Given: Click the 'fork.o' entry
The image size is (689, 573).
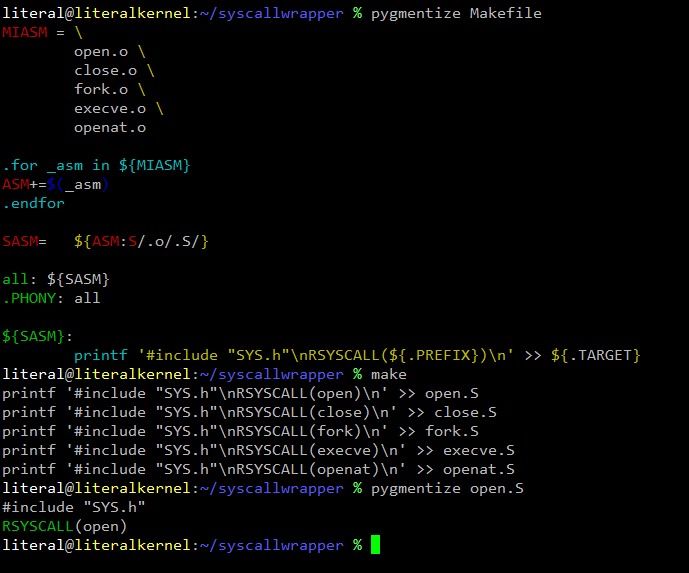Looking at the screenshot, I should tap(101, 89).
